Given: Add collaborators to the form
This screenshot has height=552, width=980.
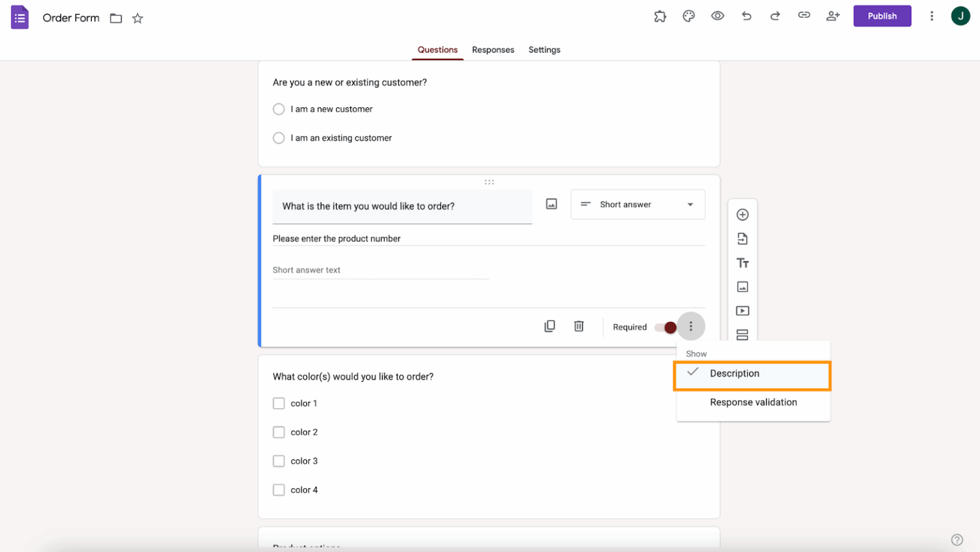Looking at the screenshot, I should (x=833, y=16).
